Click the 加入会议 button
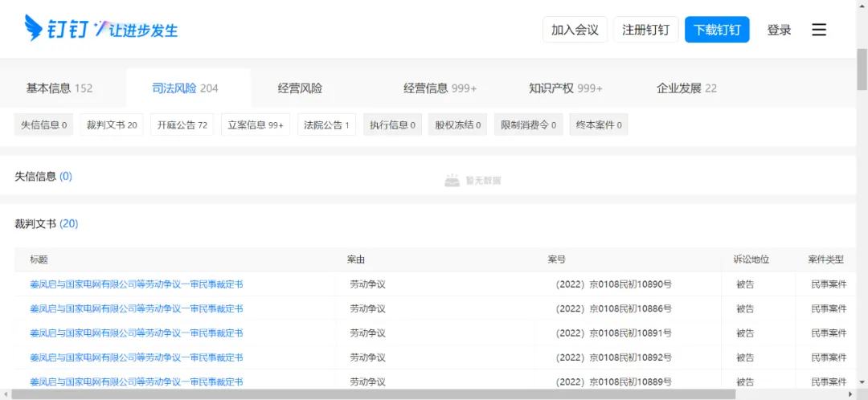This screenshot has height=400, width=868. [575, 30]
